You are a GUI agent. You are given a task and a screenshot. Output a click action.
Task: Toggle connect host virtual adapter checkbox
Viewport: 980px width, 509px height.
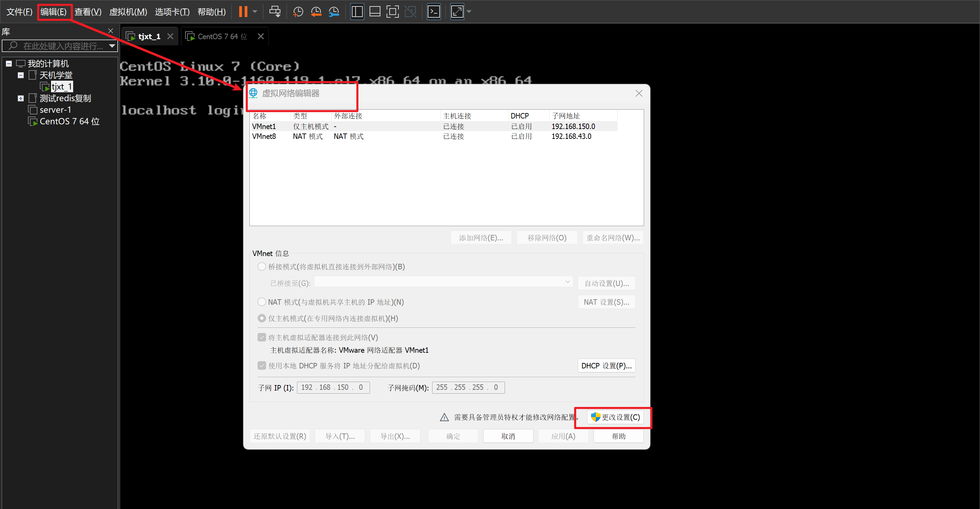click(262, 338)
